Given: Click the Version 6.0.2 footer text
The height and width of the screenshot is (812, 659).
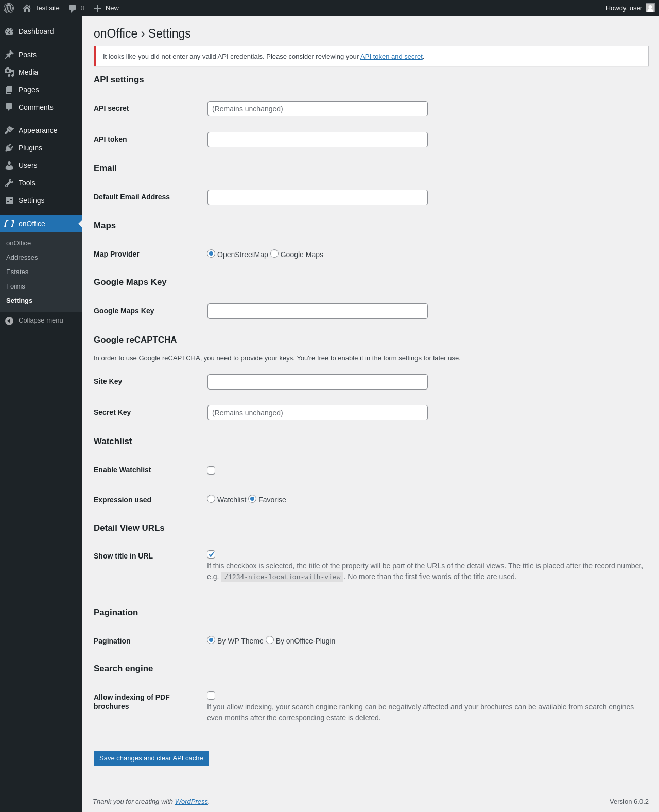Looking at the screenshot, I should tap(629, 802).
